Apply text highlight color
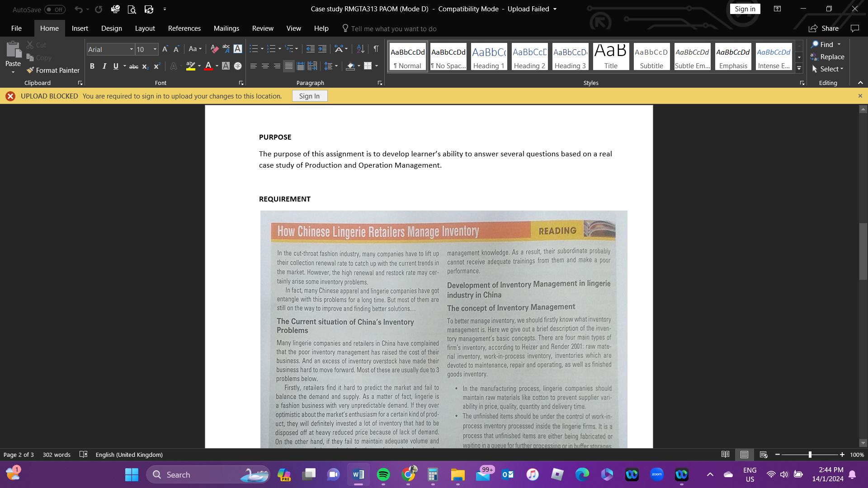 190,66
